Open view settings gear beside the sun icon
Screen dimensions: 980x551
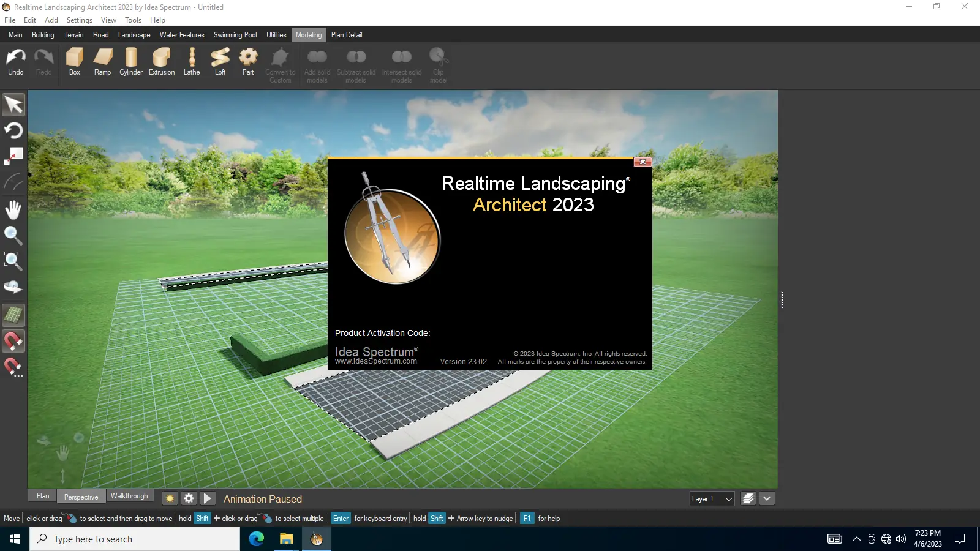click(x=189, y=498)
